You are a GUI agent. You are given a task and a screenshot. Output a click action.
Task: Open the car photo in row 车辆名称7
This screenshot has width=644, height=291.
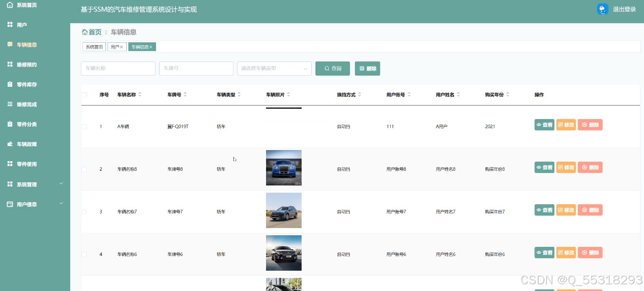pyautogui.click(x=284, y=210)
